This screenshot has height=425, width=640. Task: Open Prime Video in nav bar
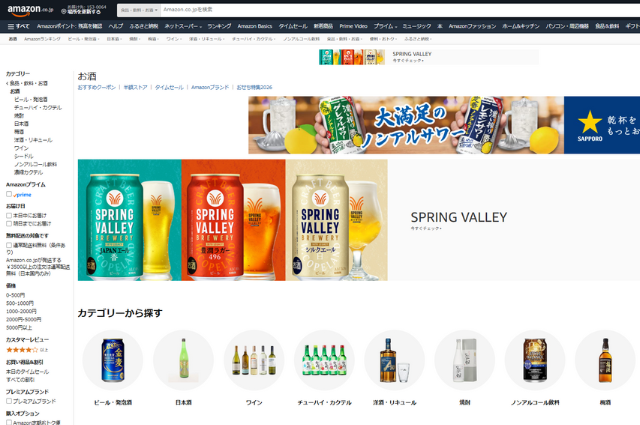click(353, 26)
